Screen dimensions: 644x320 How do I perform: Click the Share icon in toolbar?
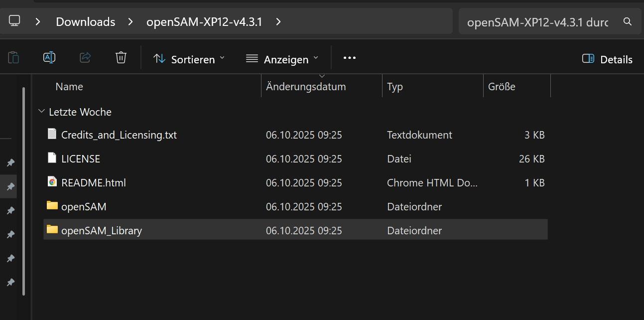point(85,58)
